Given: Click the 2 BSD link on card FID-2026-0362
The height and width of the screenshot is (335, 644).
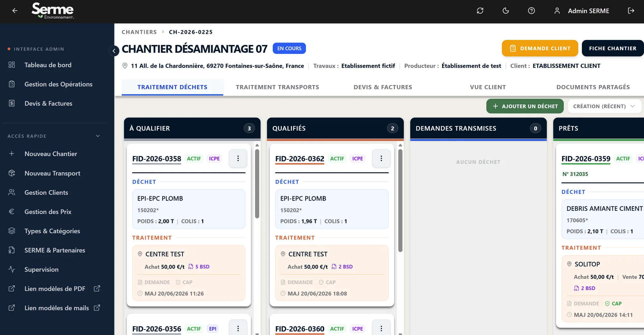Looking at the screenshot, I should (x=342, y=267).
